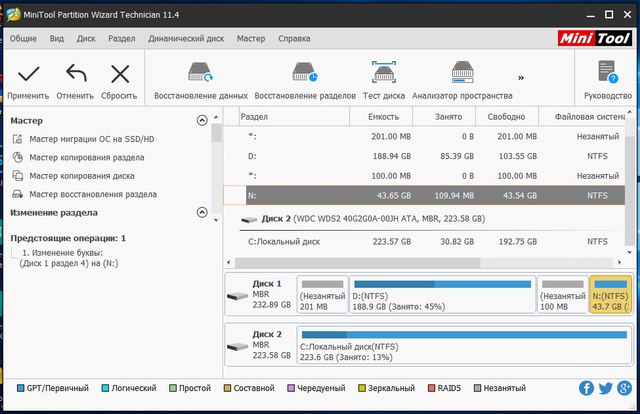Open the Google Plus share icon
The image size is (640, 414).
click(624, 388)
